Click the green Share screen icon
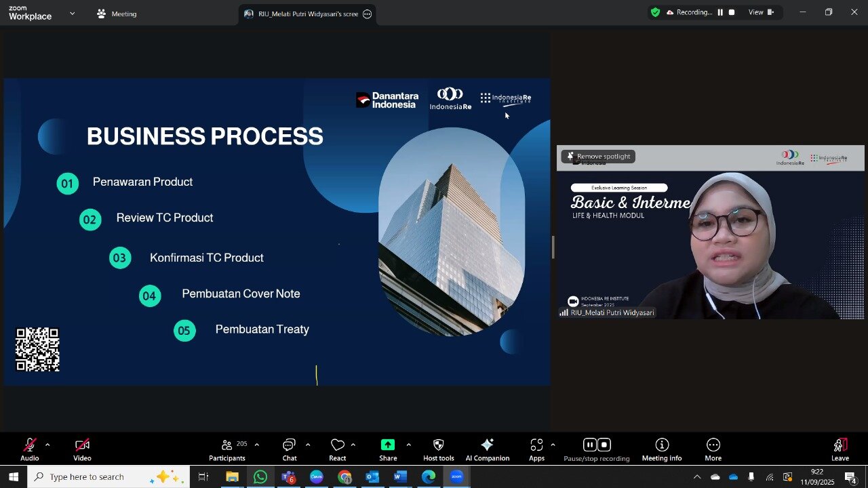The image size is (868, 488). pyautogui.click(x=388, y=445)
